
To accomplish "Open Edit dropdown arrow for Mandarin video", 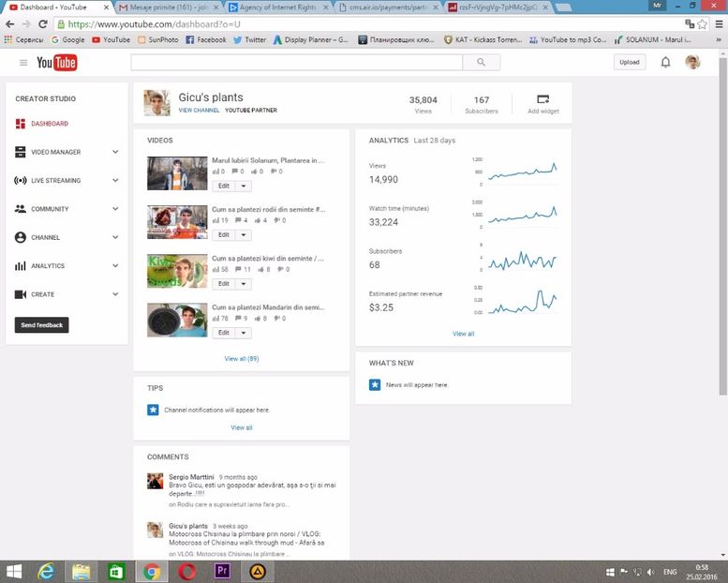I will [x=244, y=333].
